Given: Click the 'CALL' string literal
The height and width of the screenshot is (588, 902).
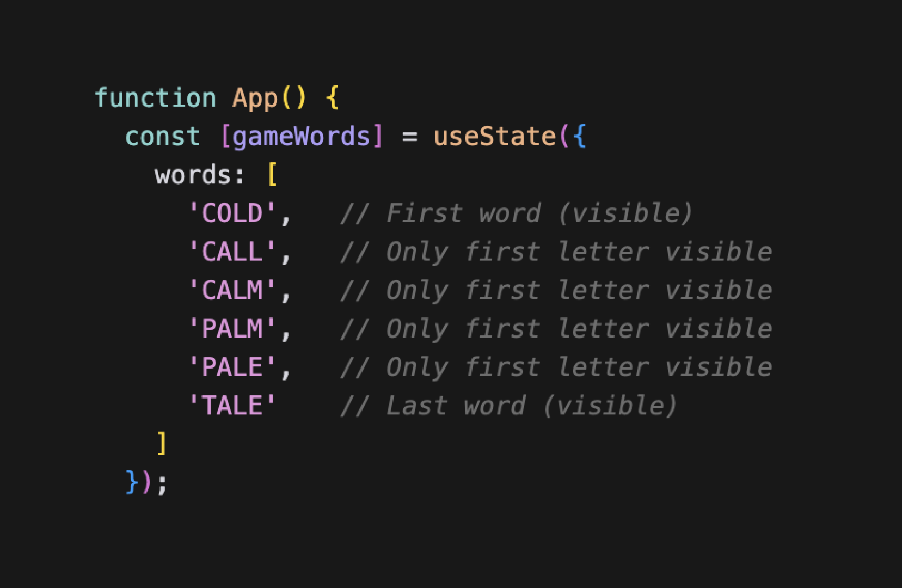Looking at the screenshot, I should click(x=232, y=252).
